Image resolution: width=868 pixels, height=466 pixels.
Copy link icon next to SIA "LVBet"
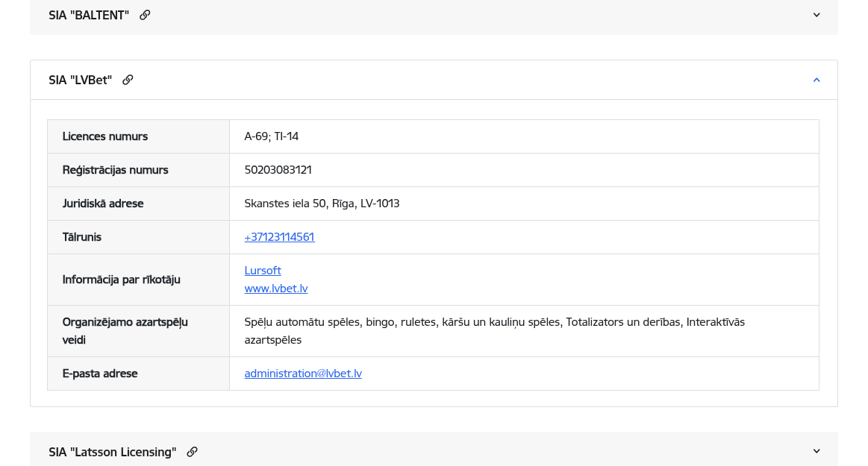coord(128,80)
